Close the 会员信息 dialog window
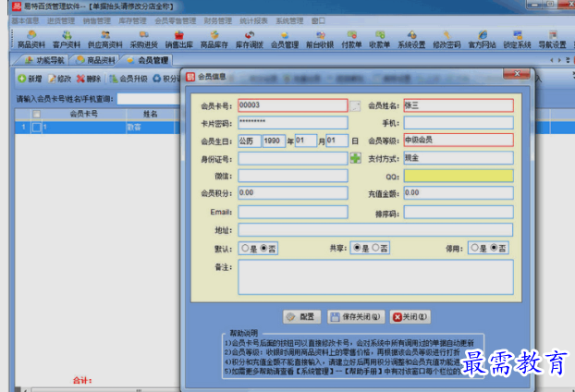 point(517,73)
